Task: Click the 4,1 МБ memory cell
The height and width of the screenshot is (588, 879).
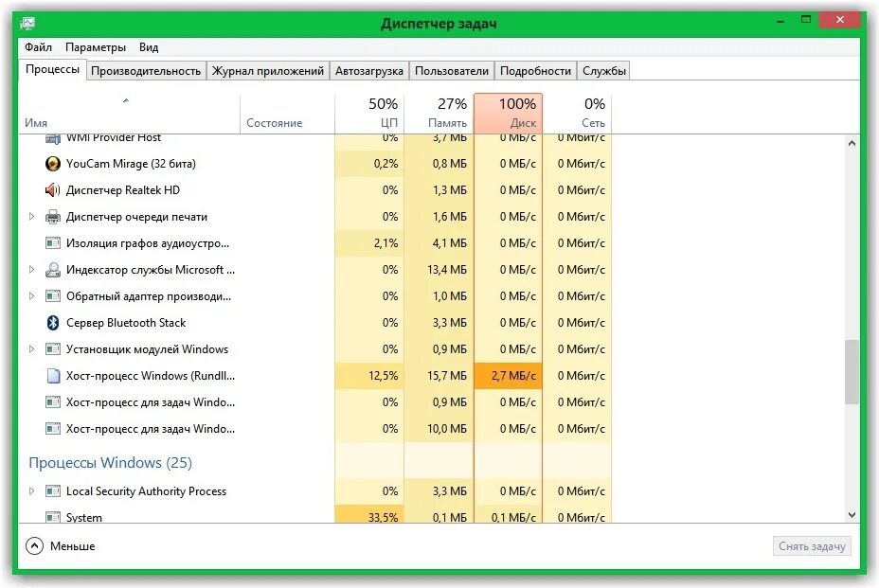Action: [439, 243]
